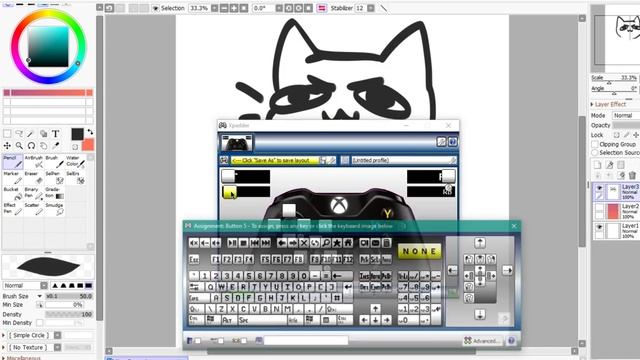Click the Spc spacebar key in Xpadder

[263, 320]
